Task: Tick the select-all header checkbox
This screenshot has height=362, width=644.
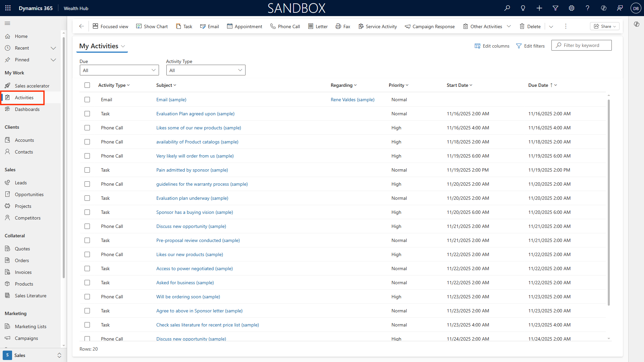Action: (87, 85)
